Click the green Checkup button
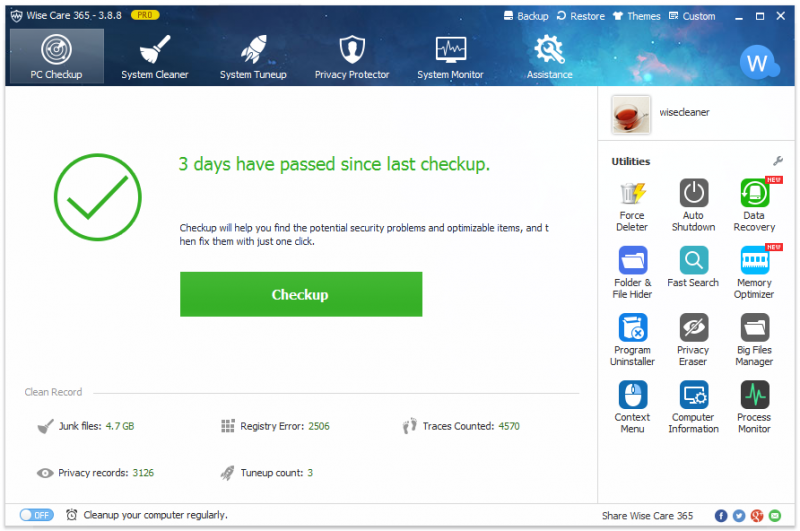Screen dimensions: 800x531 (301, 294)
